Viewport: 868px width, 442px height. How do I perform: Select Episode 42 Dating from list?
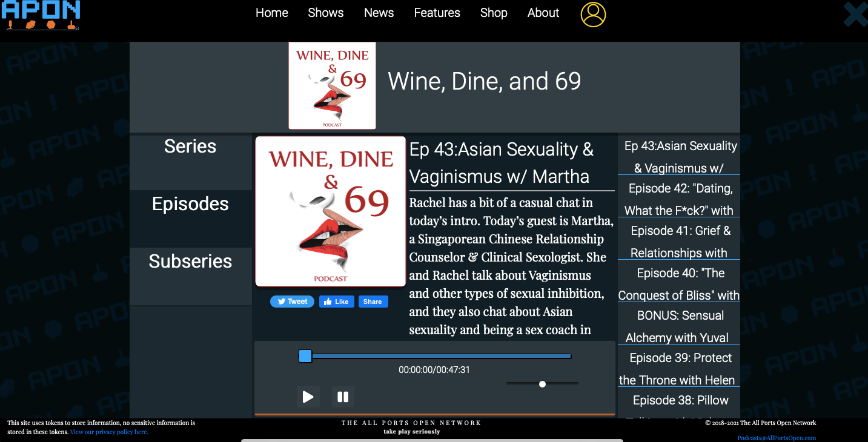(x=679, y=199)
